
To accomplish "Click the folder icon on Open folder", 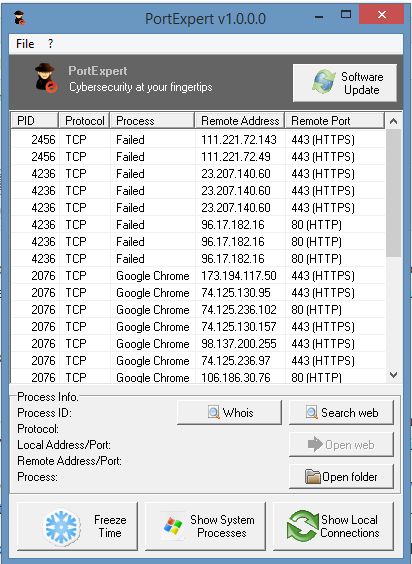I will pyautogui.click(x=312, y=477).
